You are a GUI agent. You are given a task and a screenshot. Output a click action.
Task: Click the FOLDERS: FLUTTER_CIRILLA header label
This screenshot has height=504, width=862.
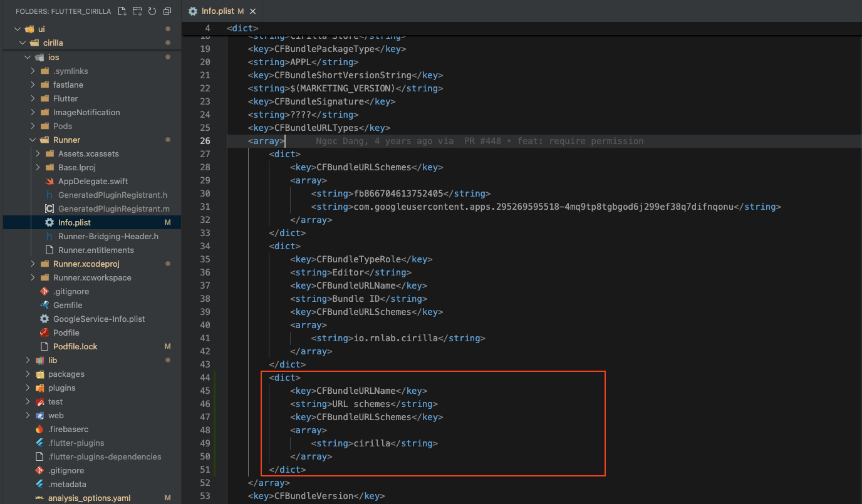point(63,11)
